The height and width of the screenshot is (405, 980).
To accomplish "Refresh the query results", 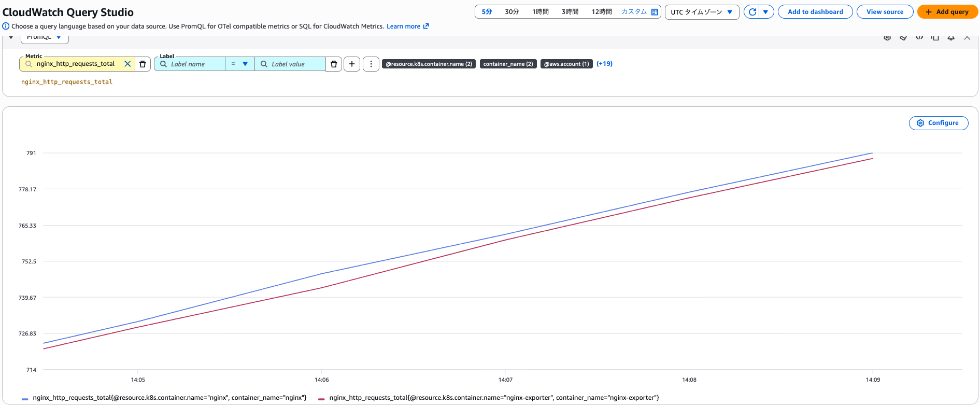I will (752, 12).
